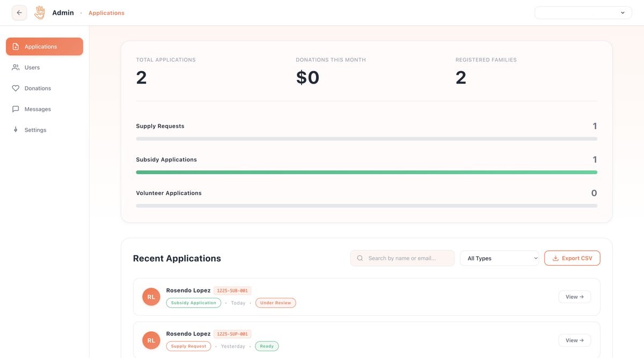Screen dimensions: 644x358
Task: Click RL avatar of Subsidy Application row
Action: pyautogui.click(x=151, y=297)
